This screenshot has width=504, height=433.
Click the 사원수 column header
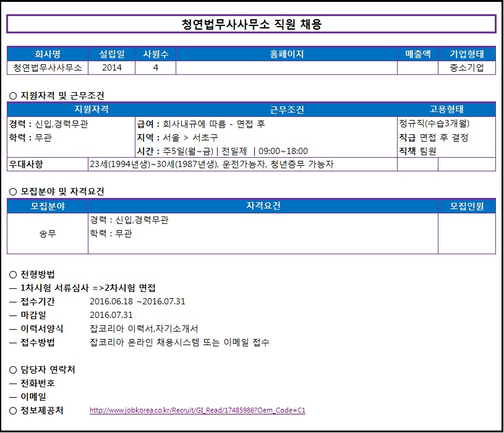tap(155, 54)
